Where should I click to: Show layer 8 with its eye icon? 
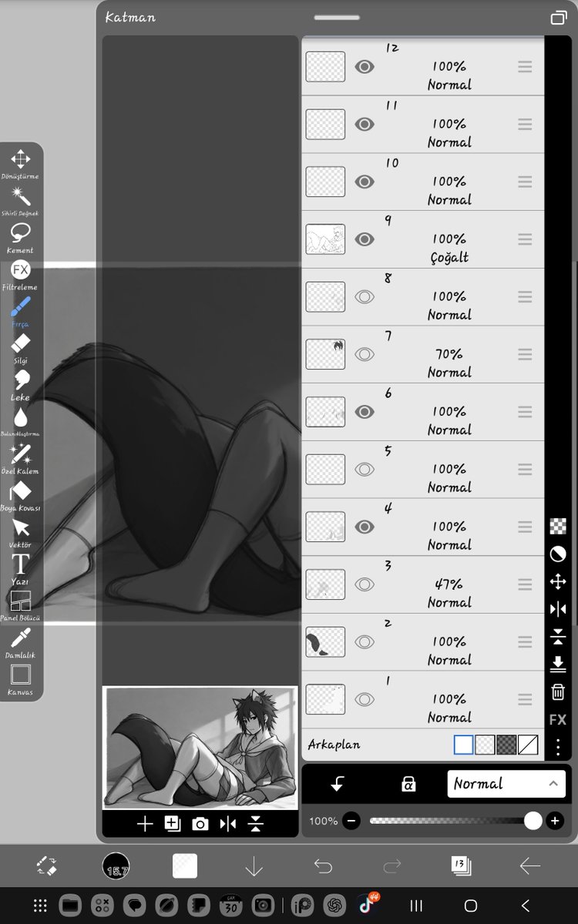(x=365, y=296)
